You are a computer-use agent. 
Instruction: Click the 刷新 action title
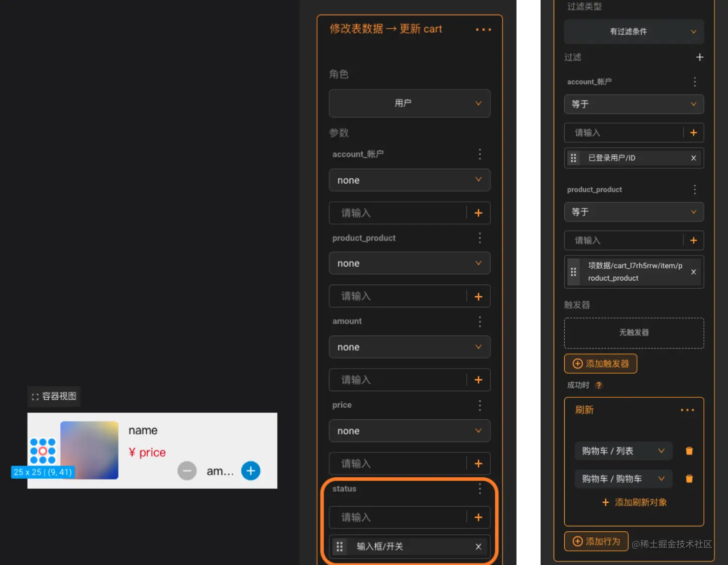click(x=584, y=410)
